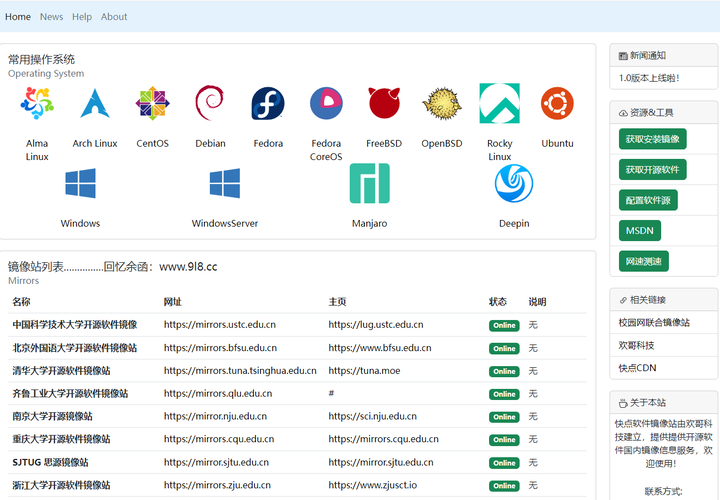Click the cloud icon beside 资源&工具
This screenshot has width=720, height=500.
(x=623, y=113)
